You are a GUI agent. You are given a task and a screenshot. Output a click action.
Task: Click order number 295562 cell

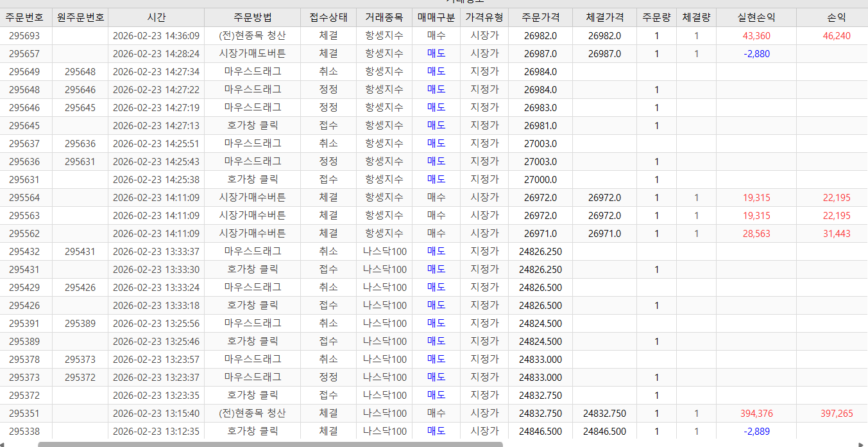coord(24,234)
